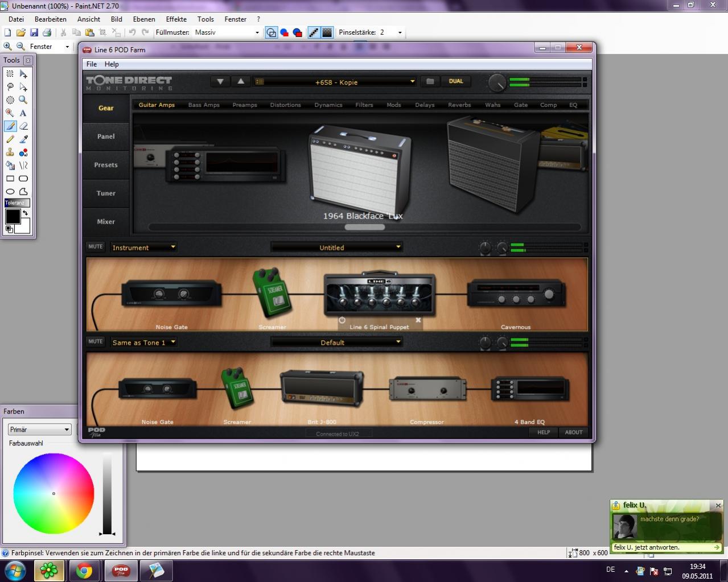Click the Paste clipboard icon
Image resolution: width=728 pixels, height=582 pixels.
coord(89,32)
